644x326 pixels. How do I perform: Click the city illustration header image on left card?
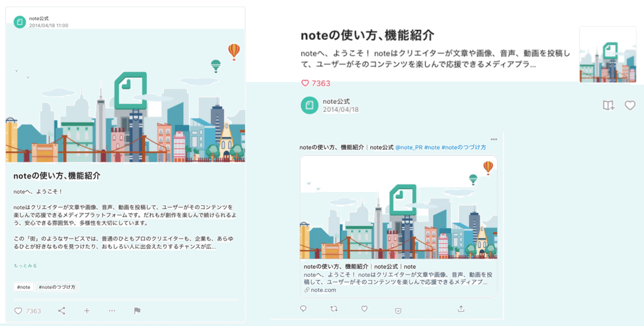[x=126, y=95]
